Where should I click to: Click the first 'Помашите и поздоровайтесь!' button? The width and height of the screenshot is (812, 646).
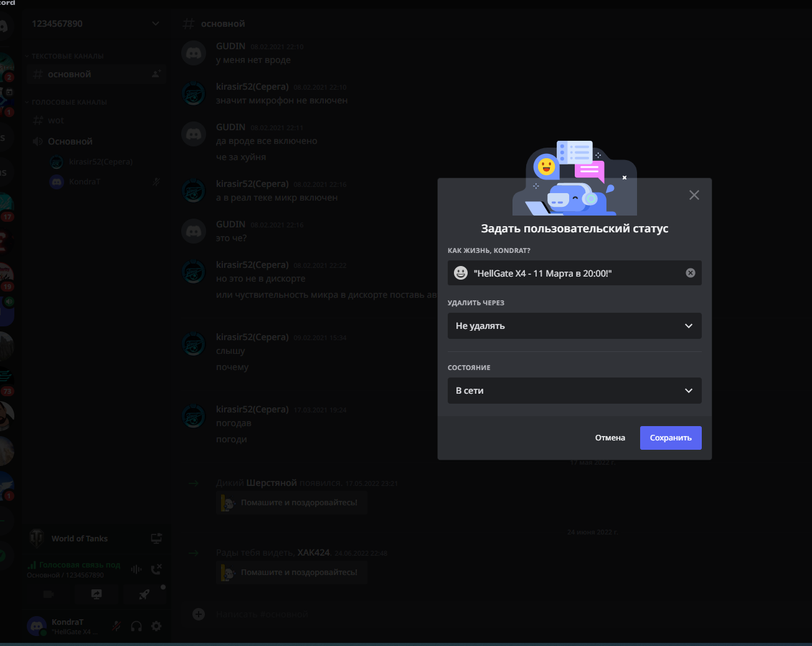pos(291,503)
